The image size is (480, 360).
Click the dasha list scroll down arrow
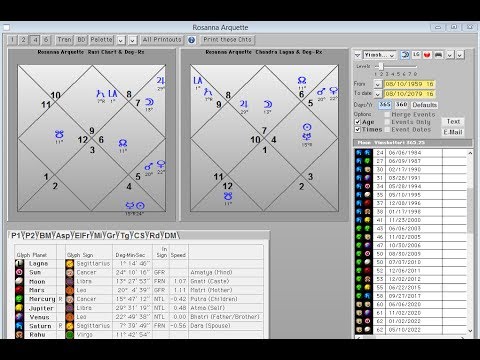pos(470,331)
